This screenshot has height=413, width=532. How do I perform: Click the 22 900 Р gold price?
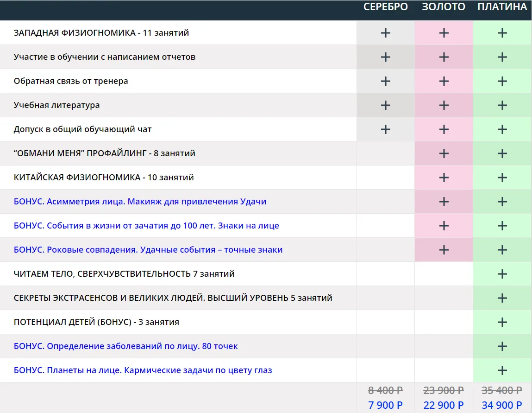(x=444, y=405)
